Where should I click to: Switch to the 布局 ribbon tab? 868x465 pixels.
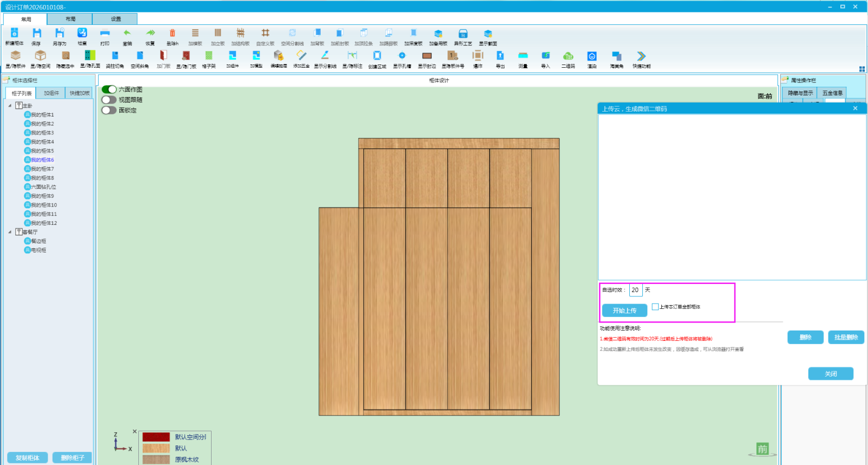point(71,19)
